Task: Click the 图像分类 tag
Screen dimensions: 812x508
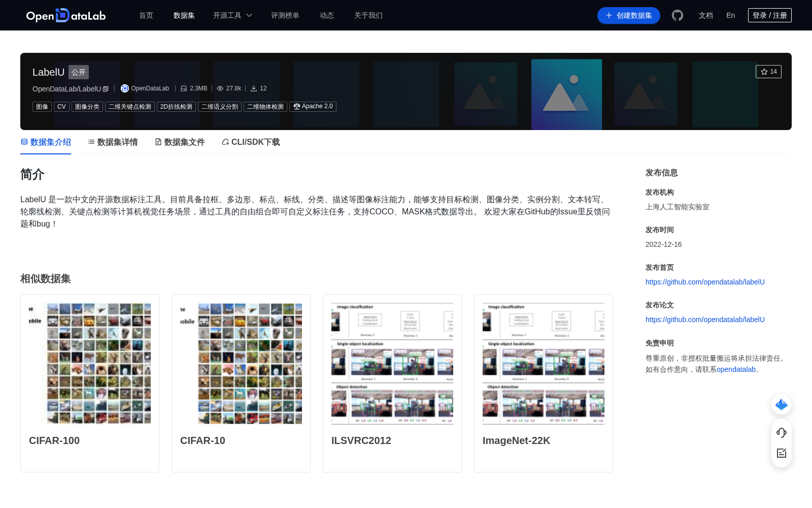Action: (x=87, y=107)
